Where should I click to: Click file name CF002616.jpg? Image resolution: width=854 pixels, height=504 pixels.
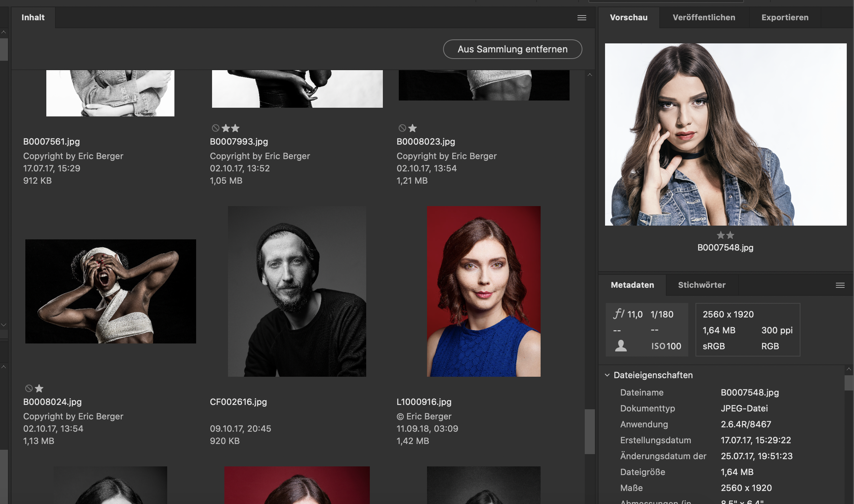pos(238,402)
